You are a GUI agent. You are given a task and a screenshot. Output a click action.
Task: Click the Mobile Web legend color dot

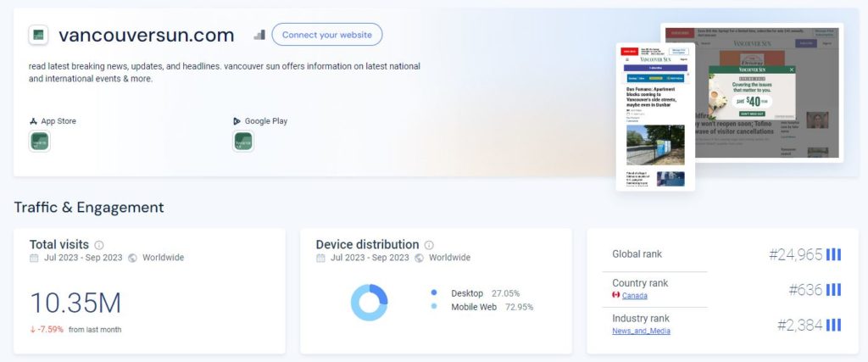point(434,306)
